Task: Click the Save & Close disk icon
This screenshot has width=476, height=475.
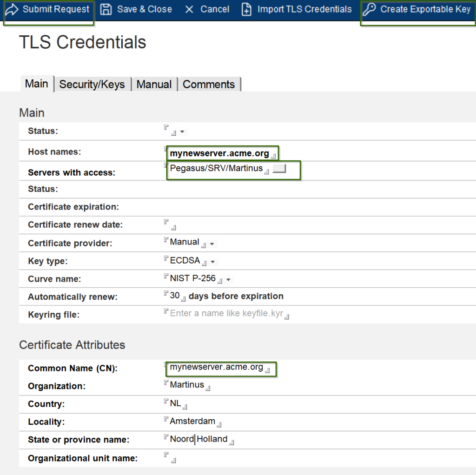Action: (106, 9)
